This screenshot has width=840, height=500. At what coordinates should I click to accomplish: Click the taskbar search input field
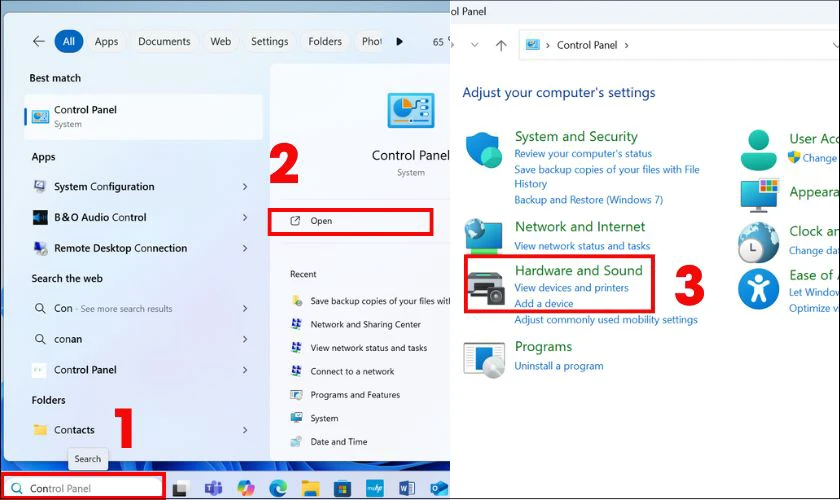[x=84, y=488]
